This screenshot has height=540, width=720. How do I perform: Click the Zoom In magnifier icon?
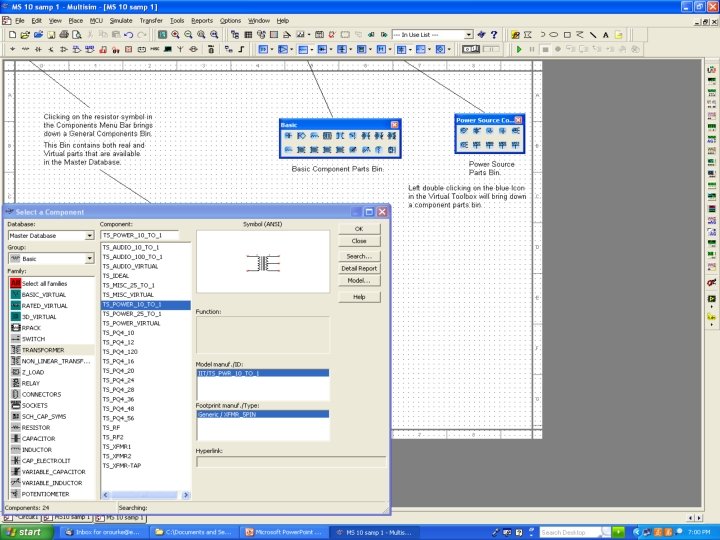tap(175, 35)
